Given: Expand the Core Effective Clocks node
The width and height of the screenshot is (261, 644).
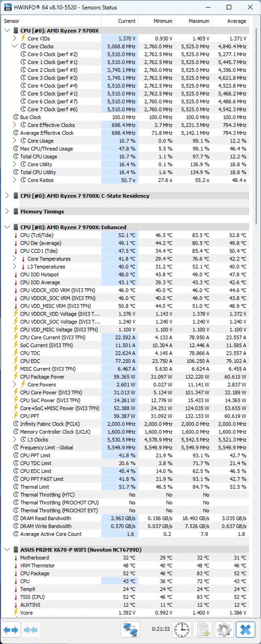Looking at the screenshot, I should 14,125.
